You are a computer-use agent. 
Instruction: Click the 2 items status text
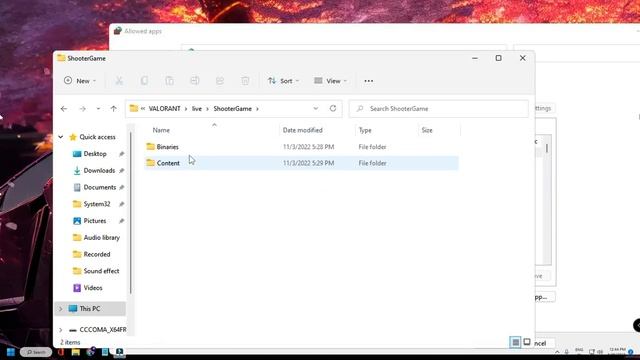click(70, 342)
